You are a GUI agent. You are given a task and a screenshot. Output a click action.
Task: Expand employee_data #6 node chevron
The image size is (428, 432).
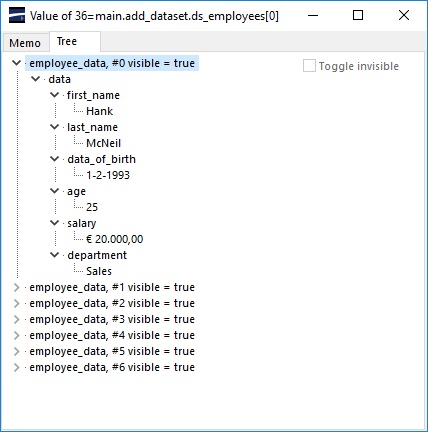click(x=16, y=367)
